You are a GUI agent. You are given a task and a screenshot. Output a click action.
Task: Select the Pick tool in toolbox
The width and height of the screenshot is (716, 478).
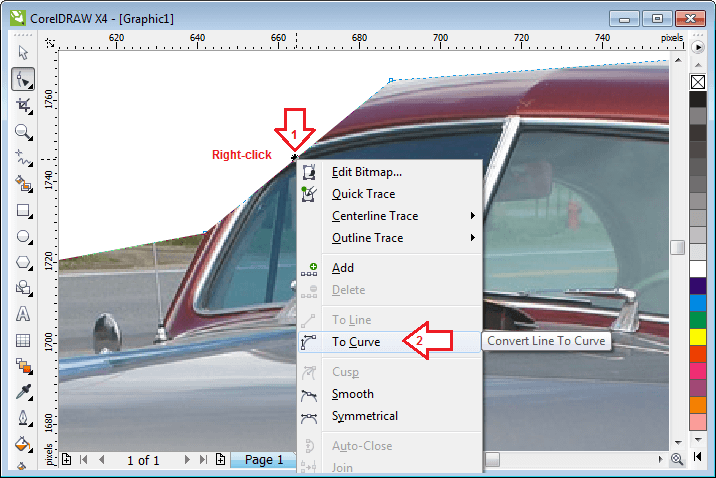[24, 53]
